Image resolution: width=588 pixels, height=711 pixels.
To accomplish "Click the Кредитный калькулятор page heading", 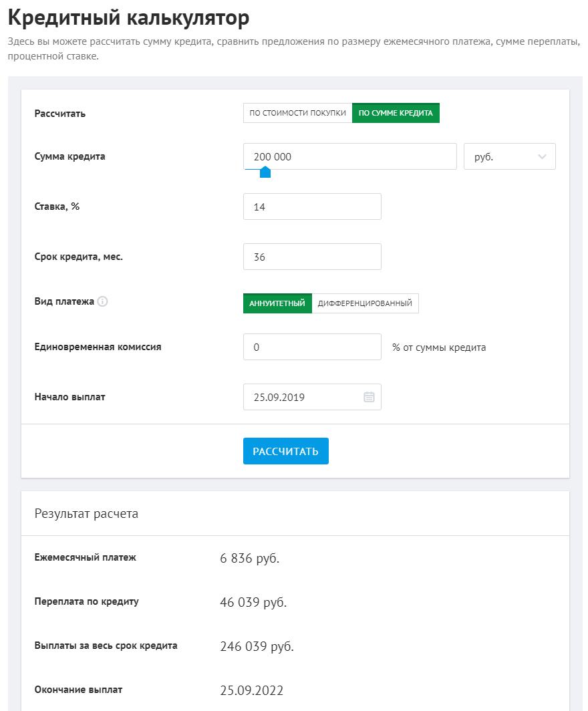I will (x=128, y=17).
